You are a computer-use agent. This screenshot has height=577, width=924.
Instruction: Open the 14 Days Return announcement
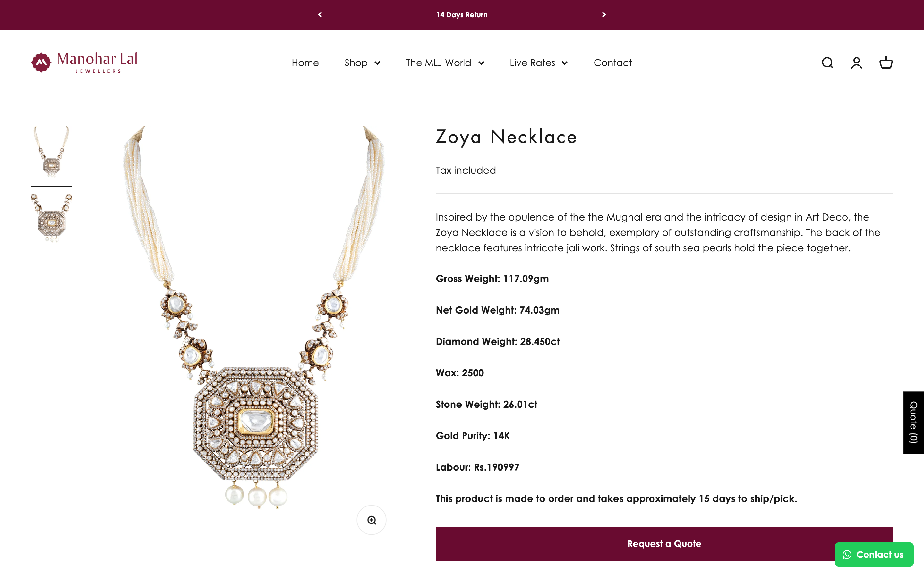click(x=462, y=15)
